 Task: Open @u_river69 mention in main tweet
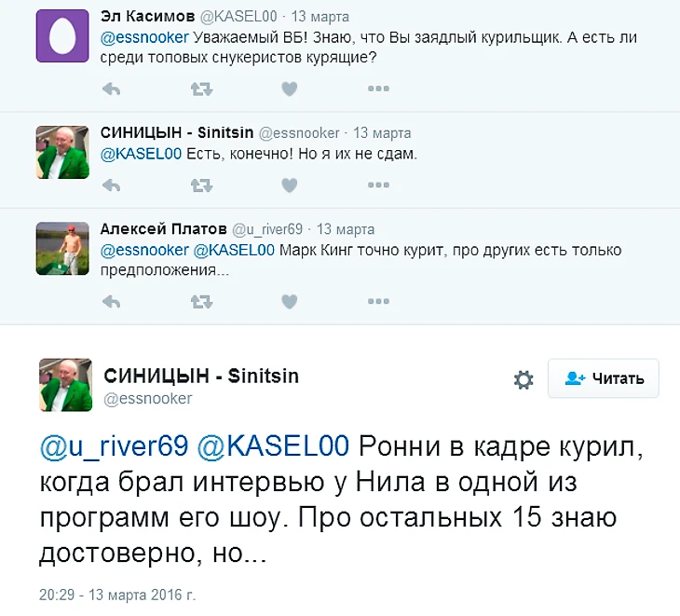pyautogui.click(x=114, y=445)
